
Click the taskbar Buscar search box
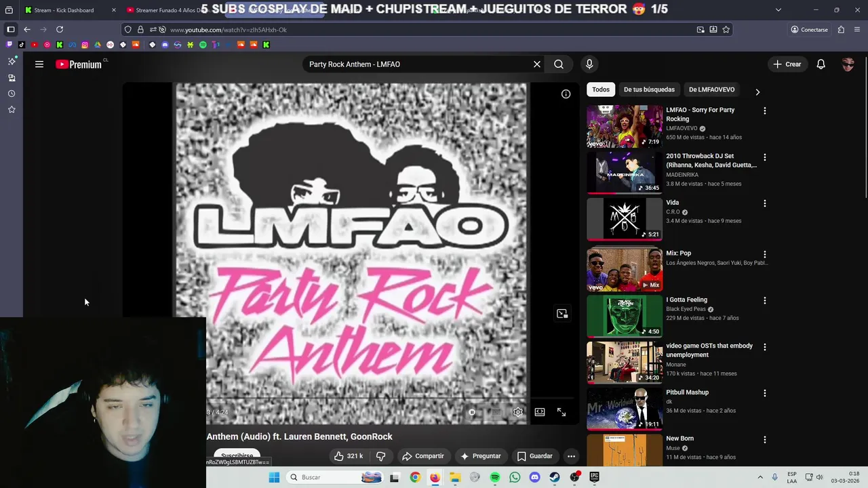point(335,477)
